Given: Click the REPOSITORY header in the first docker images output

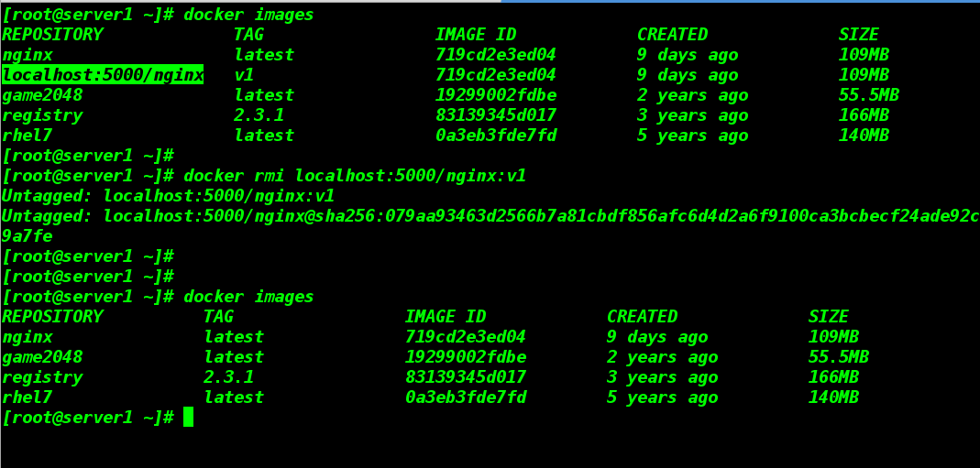Looking at the screenshot, I should coord(52,34).
